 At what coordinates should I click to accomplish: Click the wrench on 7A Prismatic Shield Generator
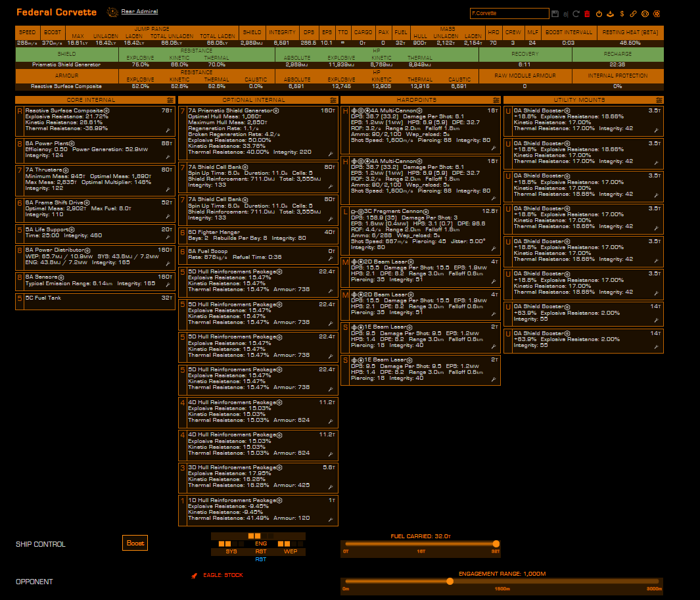(331, 154)
